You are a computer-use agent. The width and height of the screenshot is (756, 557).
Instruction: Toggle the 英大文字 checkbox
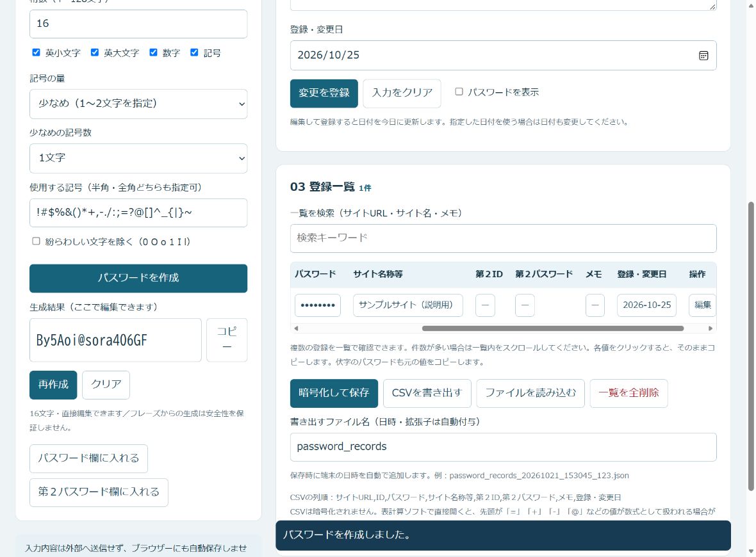tap(95, 52)
